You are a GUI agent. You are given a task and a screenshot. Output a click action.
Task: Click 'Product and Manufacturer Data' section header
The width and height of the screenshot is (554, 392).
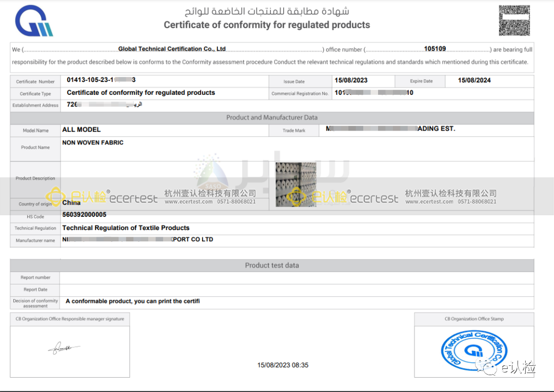[272, 117]
